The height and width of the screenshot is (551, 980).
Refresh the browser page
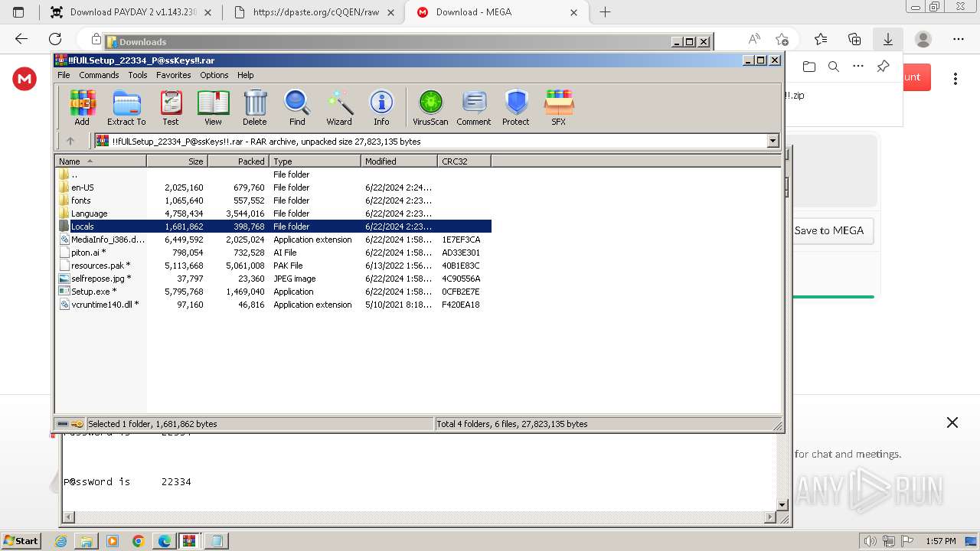pos(55,39)
